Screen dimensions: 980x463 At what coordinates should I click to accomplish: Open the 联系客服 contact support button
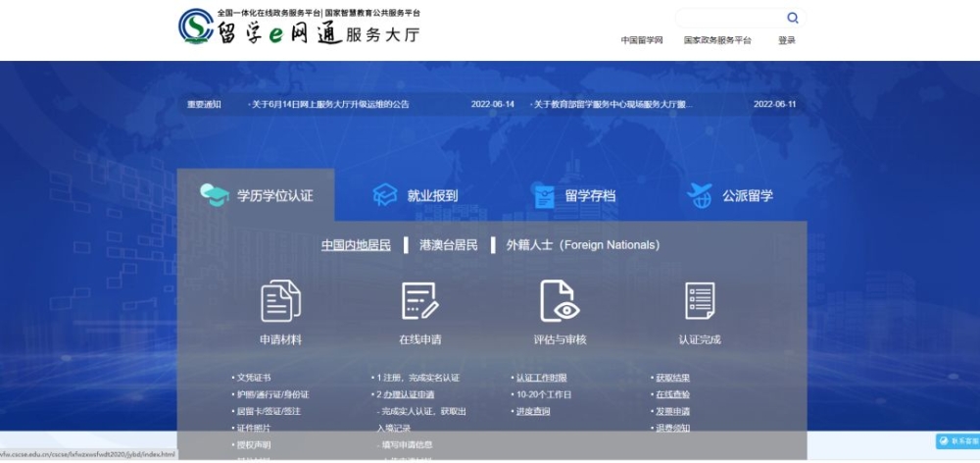tap(958, 441)
